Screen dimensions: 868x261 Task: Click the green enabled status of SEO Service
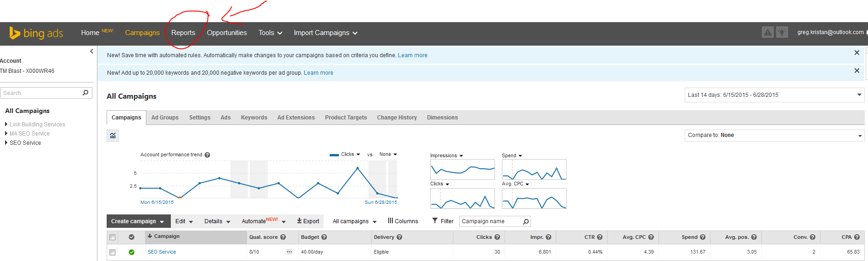click(x=132, y=252)
